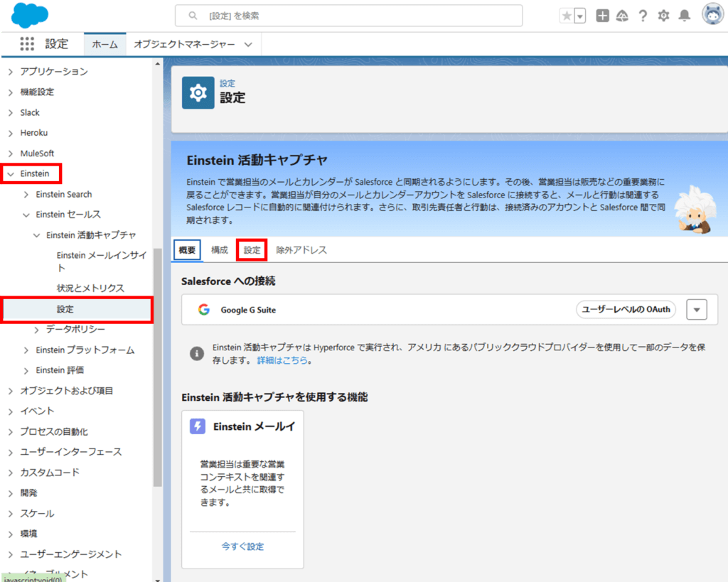The height and width of the screenshot is (582, 728).
Task: Click the 今すぐ設定 link on the card
Action: (242, 544)
